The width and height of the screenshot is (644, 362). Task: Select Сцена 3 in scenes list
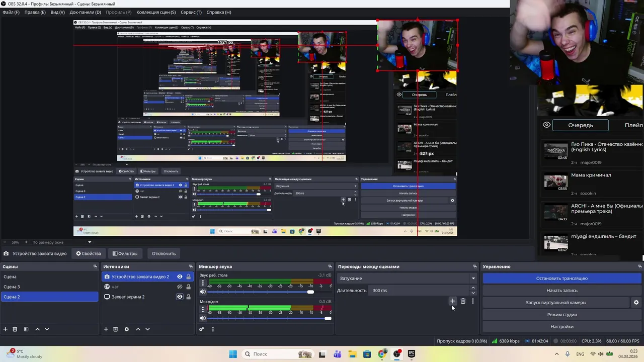[x=49, y=287]
